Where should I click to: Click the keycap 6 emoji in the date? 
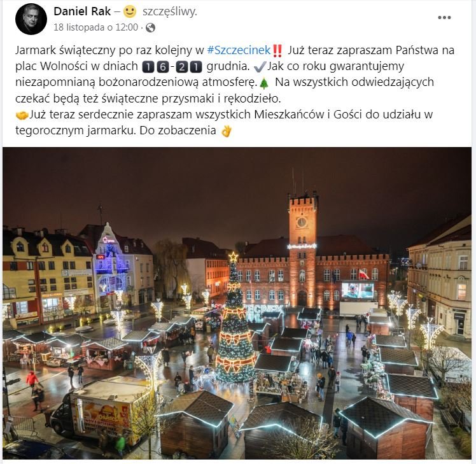pos(162,67)
